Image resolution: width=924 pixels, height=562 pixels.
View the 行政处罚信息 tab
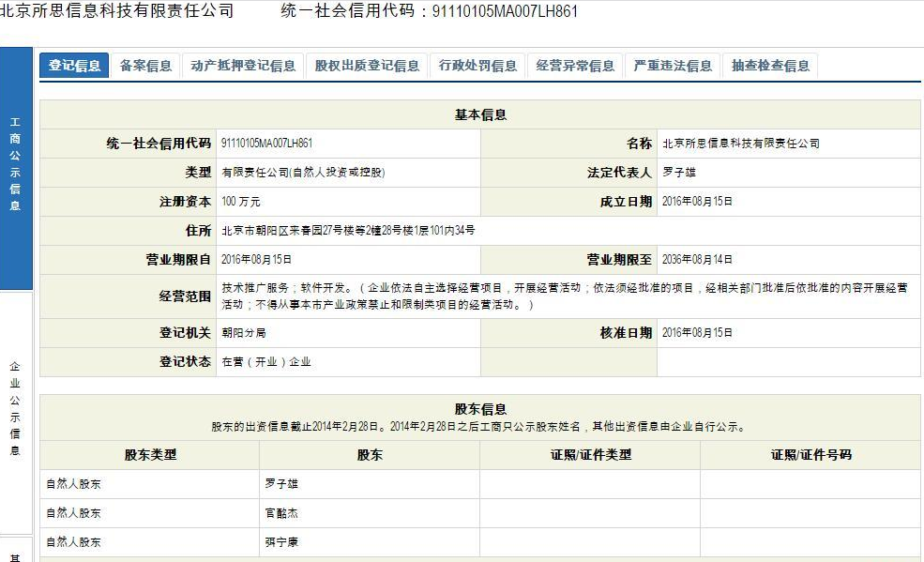tap(477, 66)
